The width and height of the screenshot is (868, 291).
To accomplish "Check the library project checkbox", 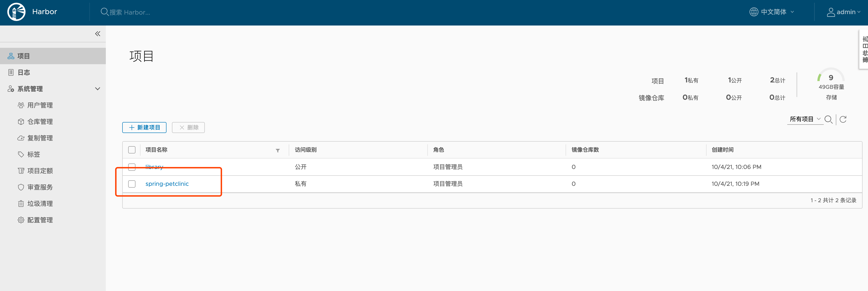I will [132, 167].
